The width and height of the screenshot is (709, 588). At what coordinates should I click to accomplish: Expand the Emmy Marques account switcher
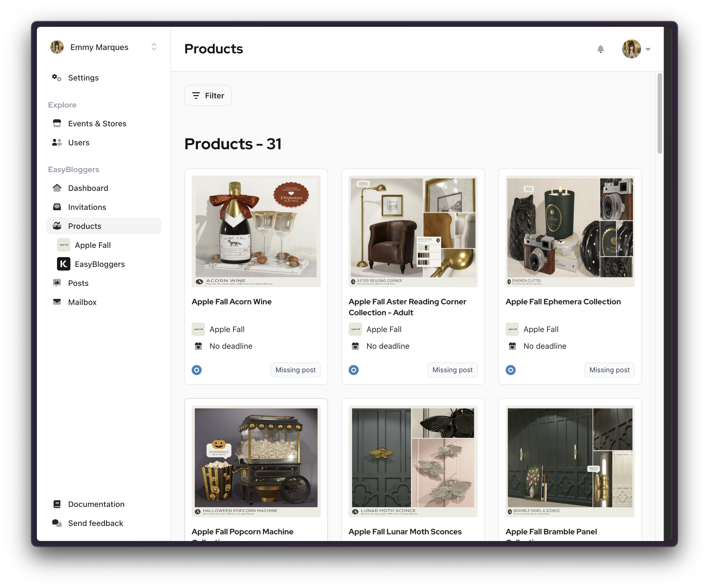pos(154,47)
